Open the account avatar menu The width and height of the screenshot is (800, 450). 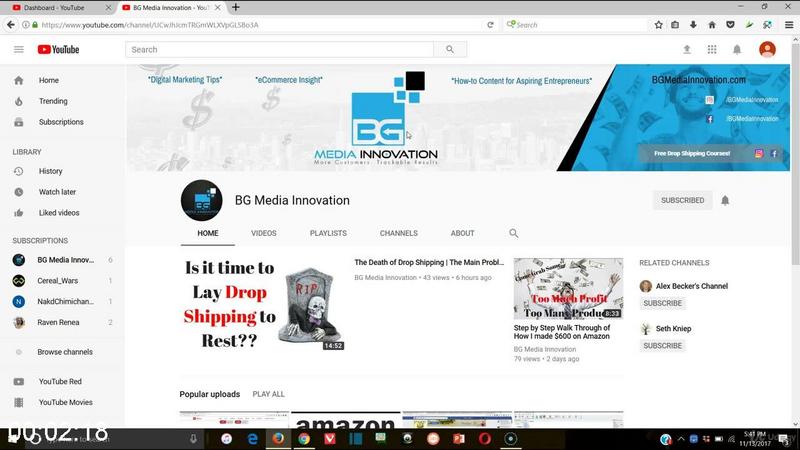767,49
